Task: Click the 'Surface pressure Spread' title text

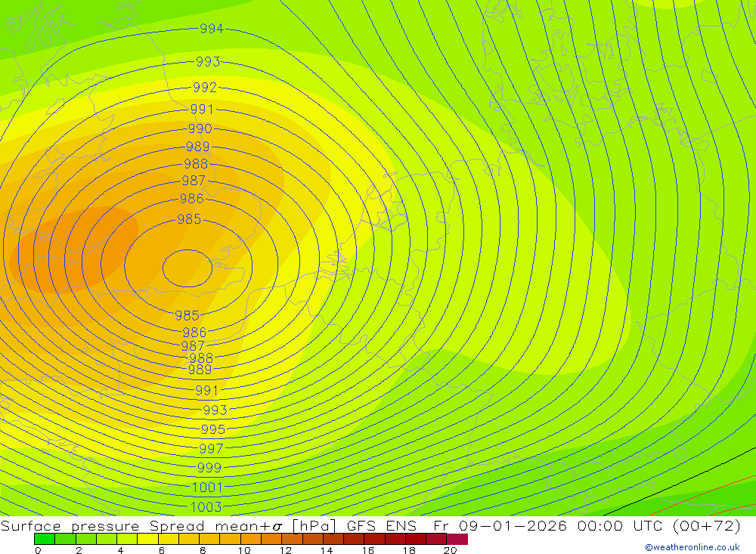Action: pyautogui.click(x=103, y=525)
